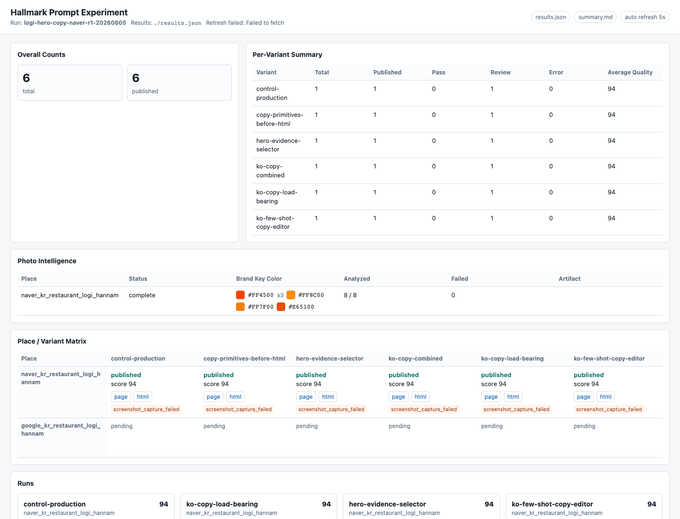Click the Average Quality column header
Screen dimensions: 680x519
tap(630, 72)
